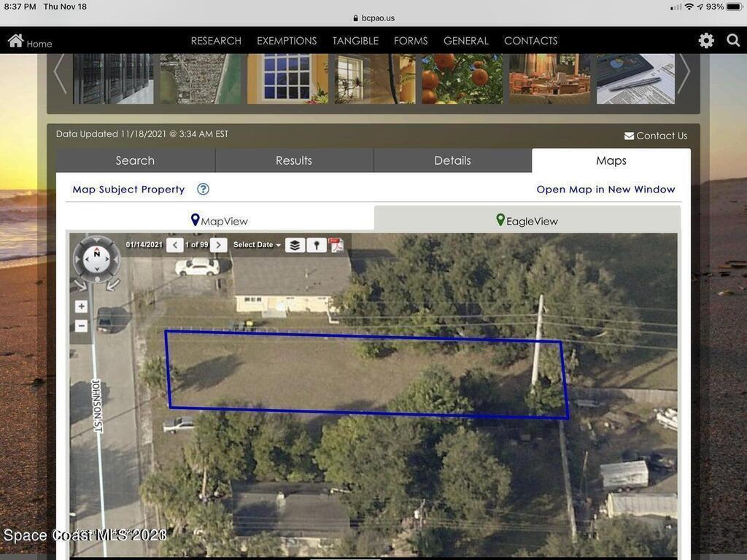Show next image with right chevron
Viewport: 747px width, 560px height.
coord(219,245)
